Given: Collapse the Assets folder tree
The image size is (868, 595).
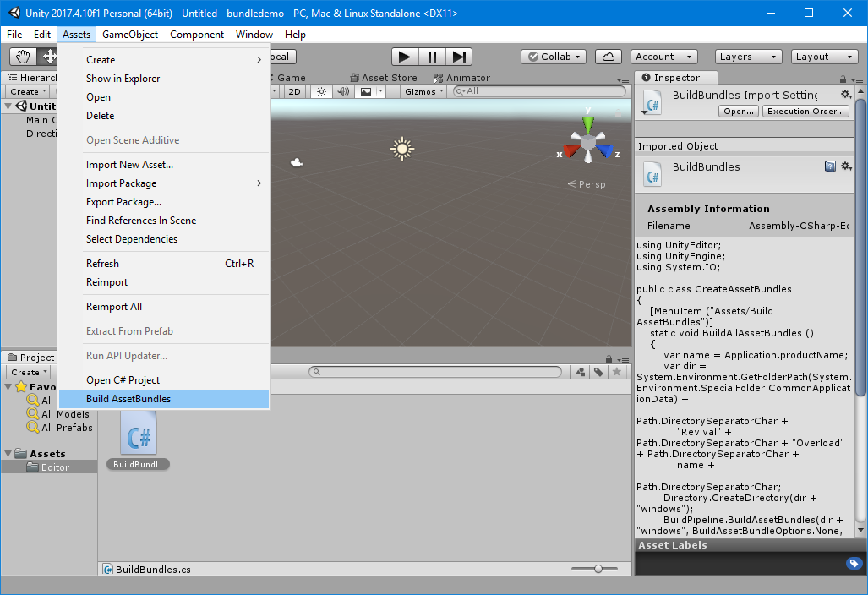Looking at the screenshot, I should click(8, 453).
